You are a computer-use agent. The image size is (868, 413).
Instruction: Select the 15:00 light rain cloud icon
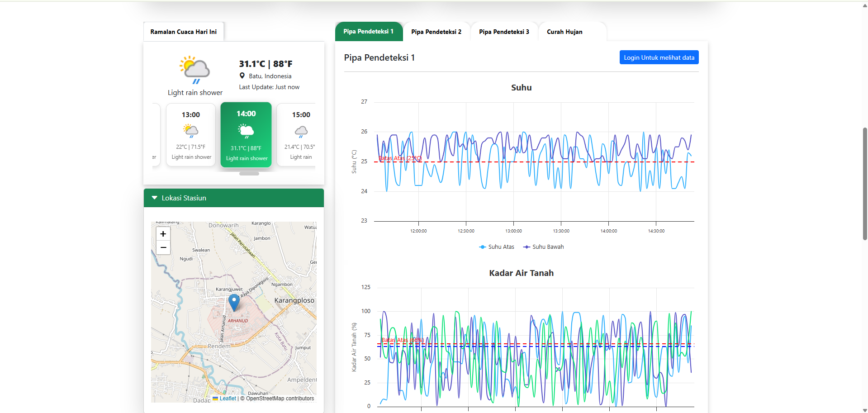click(301, 131)
